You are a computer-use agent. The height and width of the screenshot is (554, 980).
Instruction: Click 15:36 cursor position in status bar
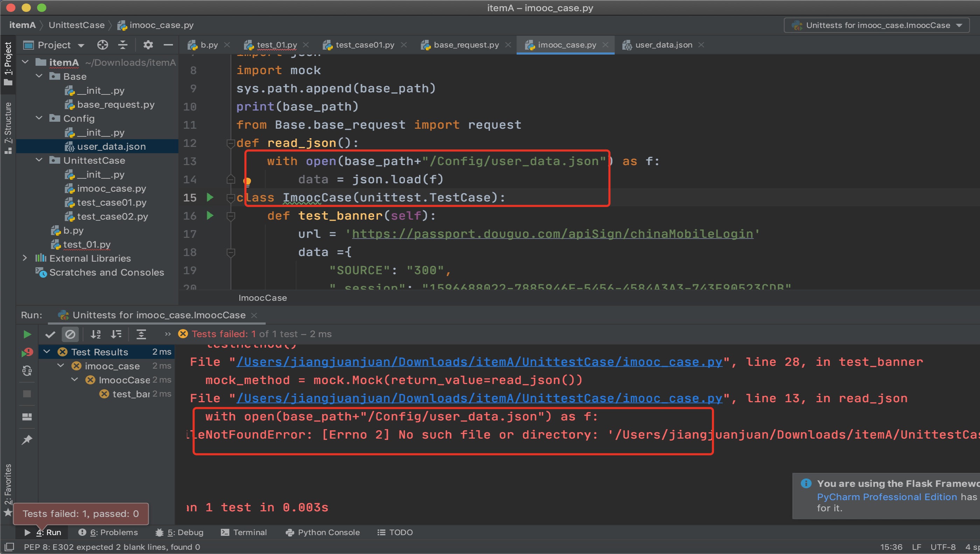click(x=891, y=547)
